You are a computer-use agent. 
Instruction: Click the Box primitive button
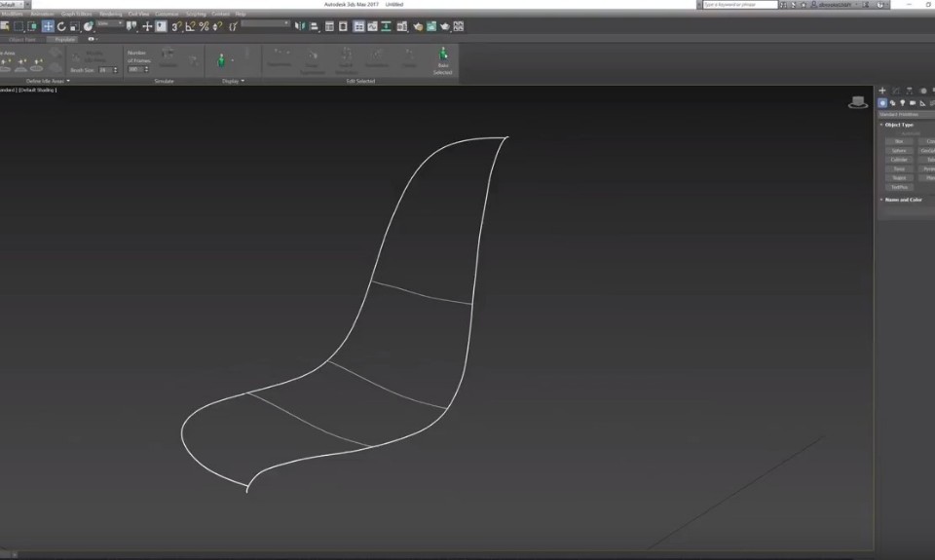click(x=899, y=141)
